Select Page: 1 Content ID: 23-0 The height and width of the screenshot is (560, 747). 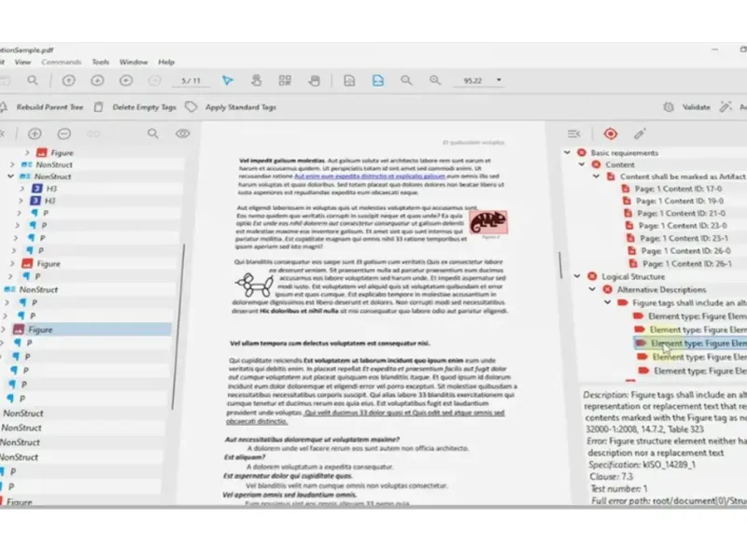click(x=683, y=226)
